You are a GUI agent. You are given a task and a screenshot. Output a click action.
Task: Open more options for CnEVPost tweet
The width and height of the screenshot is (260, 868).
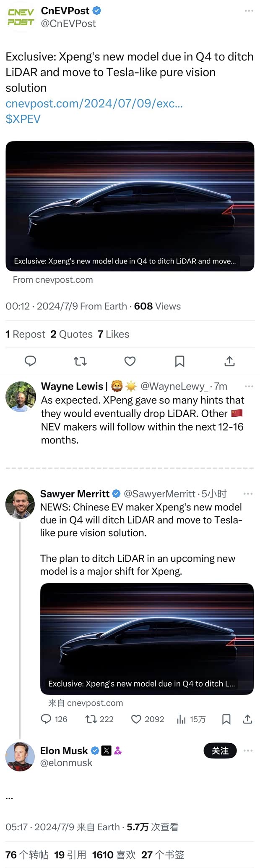tap(249, 11)
